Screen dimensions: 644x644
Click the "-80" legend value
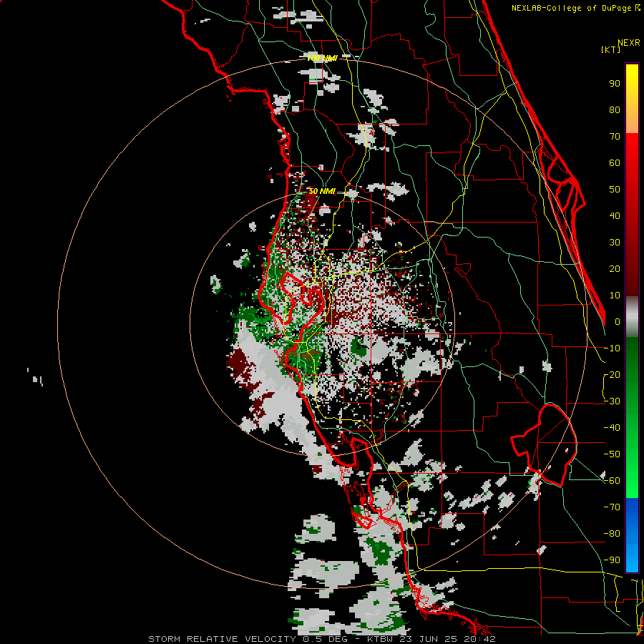coord(612,534)
